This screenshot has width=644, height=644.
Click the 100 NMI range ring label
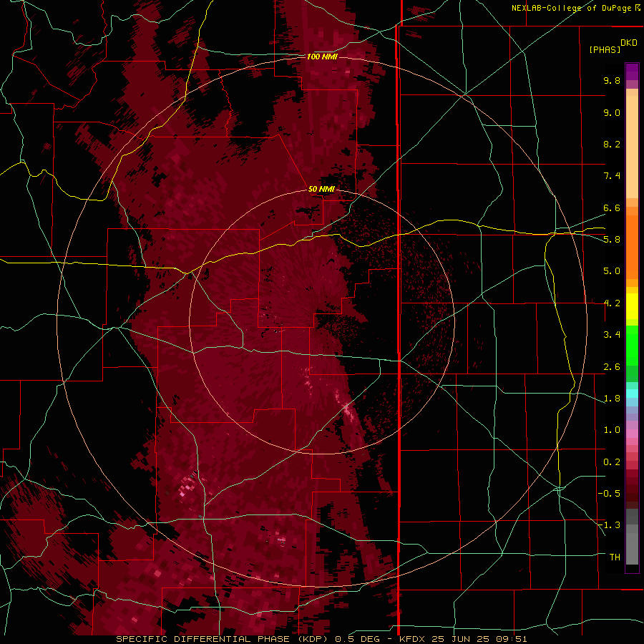point(322,57)
